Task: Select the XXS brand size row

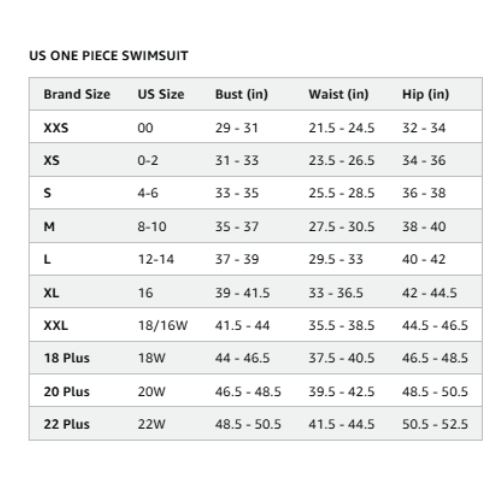Action: 256,127
